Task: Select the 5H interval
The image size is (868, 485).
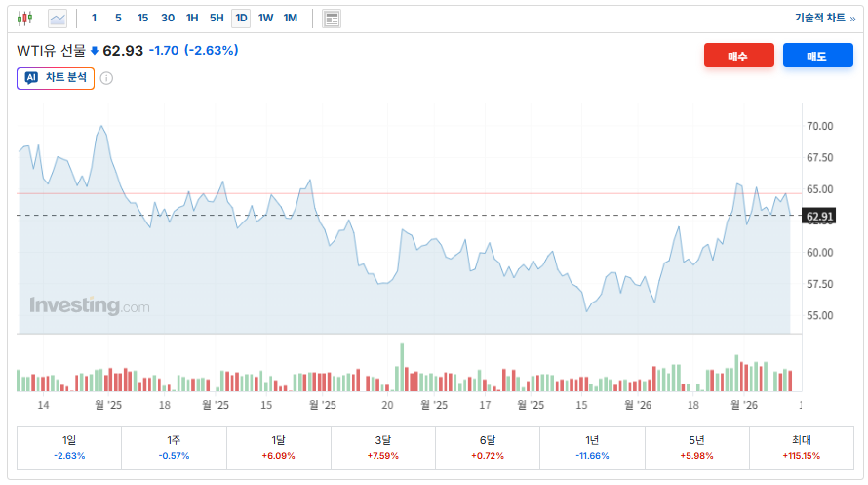Action: pyautogui.click(x=217, y=19)
